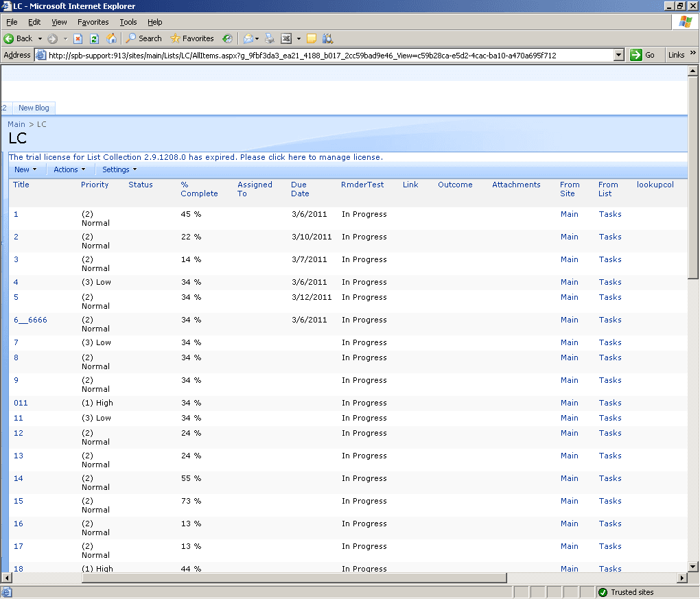Open the Favorites star button

coord(192,38)
